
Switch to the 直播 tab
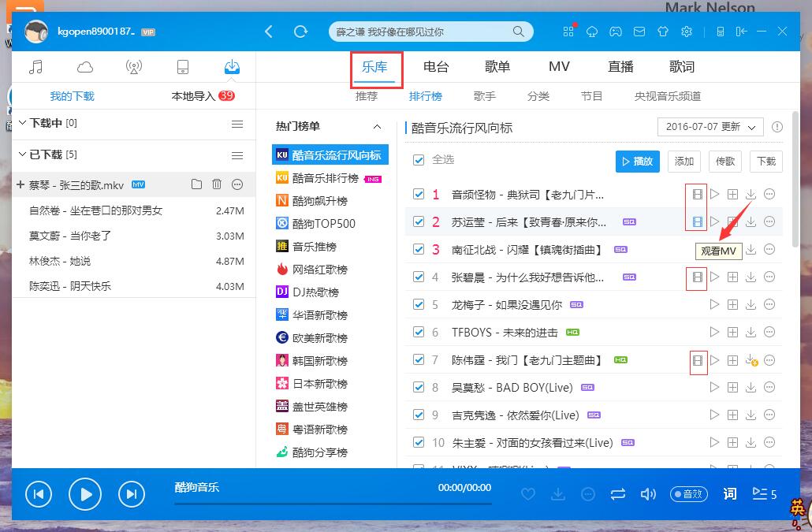coord(620,67)
